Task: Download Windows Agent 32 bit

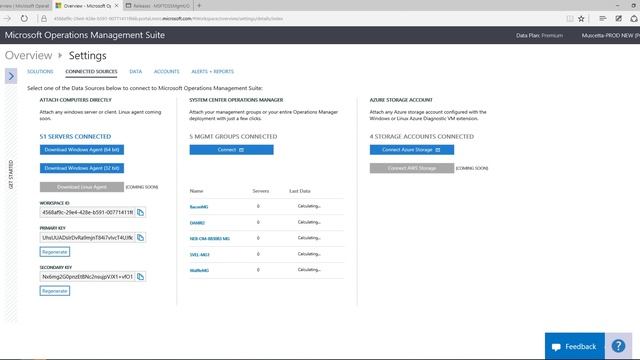Action: (x=82, y=168)
